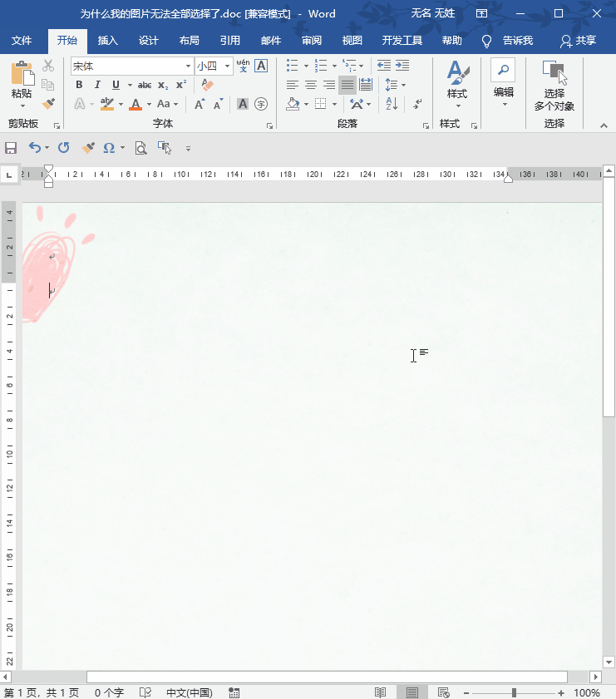The image size is (616, 699).
Task: Save document using the floppy disk icon
Action: 11,148
